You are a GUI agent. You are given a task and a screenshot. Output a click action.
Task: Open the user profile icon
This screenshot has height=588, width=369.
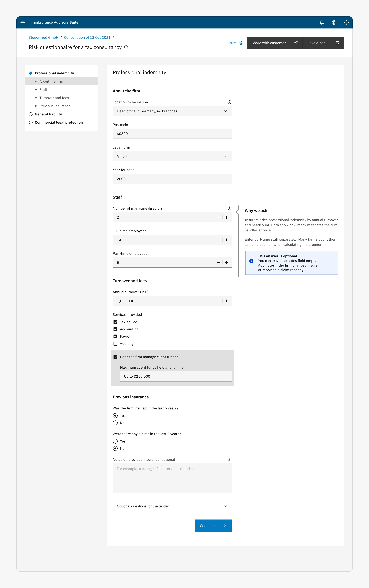tap(334, 22)
